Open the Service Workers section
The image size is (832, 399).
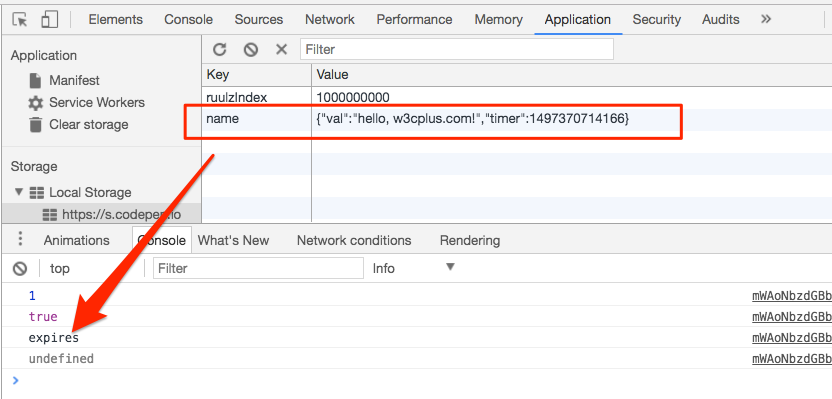(97, 102)
